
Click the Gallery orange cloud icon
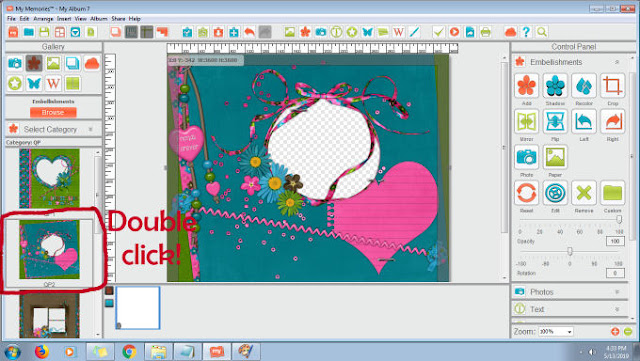92,63
